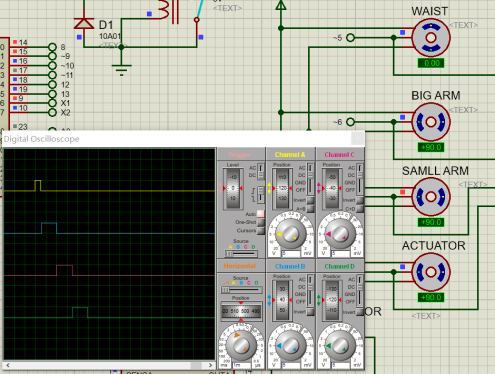The height and width of the screenshot is (374, 495).
Task: Select the ACTUATOR motor component
Action: click(431, 272)
